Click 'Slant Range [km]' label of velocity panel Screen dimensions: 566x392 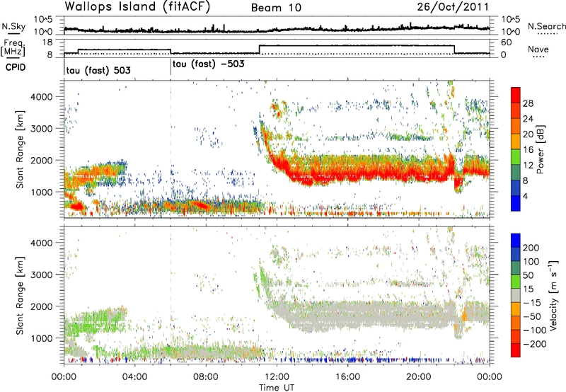20,295
